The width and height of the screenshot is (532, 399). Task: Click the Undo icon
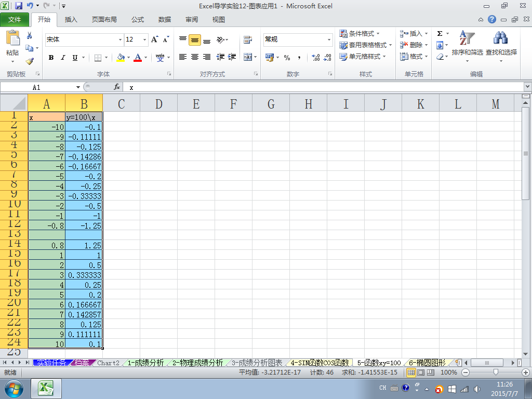[x=30, y=6]
